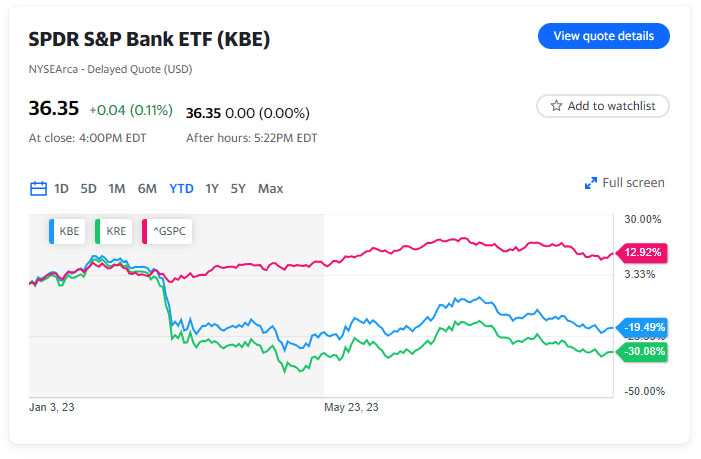Toggle the KRE series legend chip
701x459 pixels.
[x=113, y=231]
